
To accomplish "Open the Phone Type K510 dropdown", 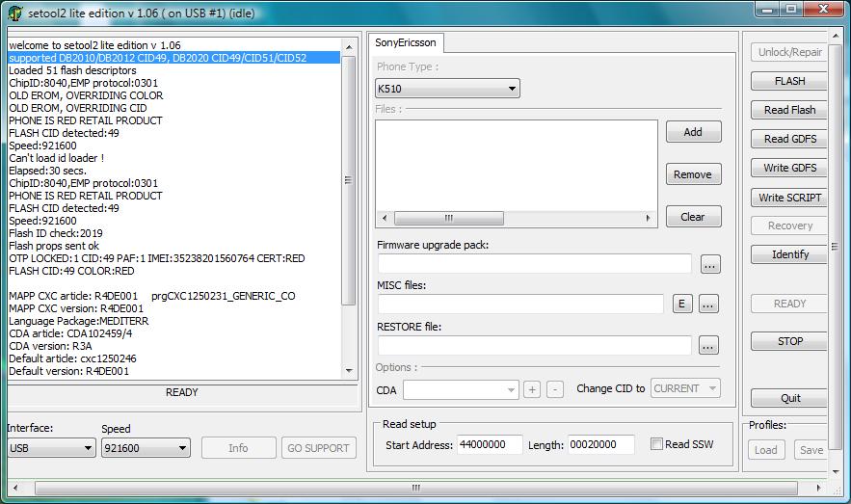I will tap(447, 89).
